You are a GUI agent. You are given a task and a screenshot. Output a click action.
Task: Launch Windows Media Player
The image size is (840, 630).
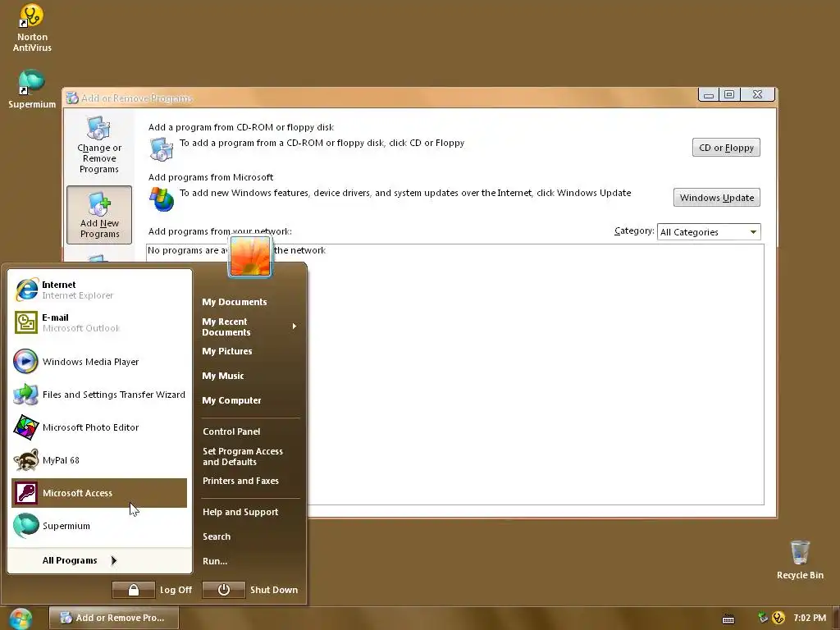[99, 362]
